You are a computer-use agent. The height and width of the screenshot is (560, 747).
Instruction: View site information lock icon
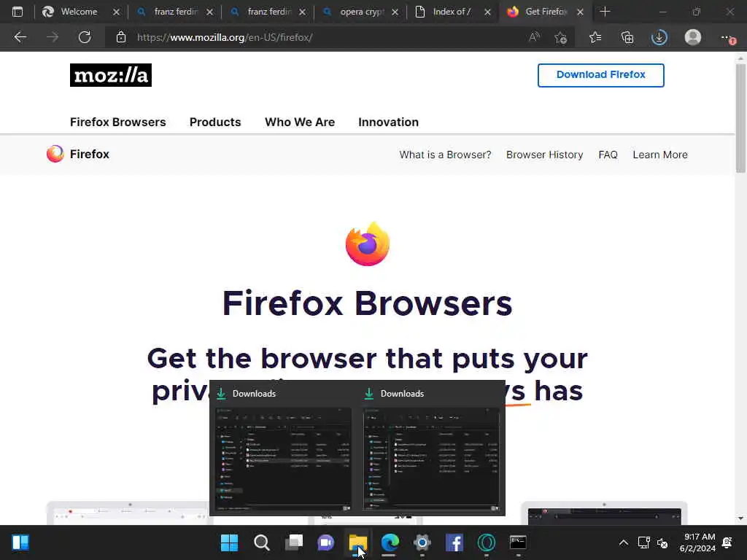pos(121,37)
